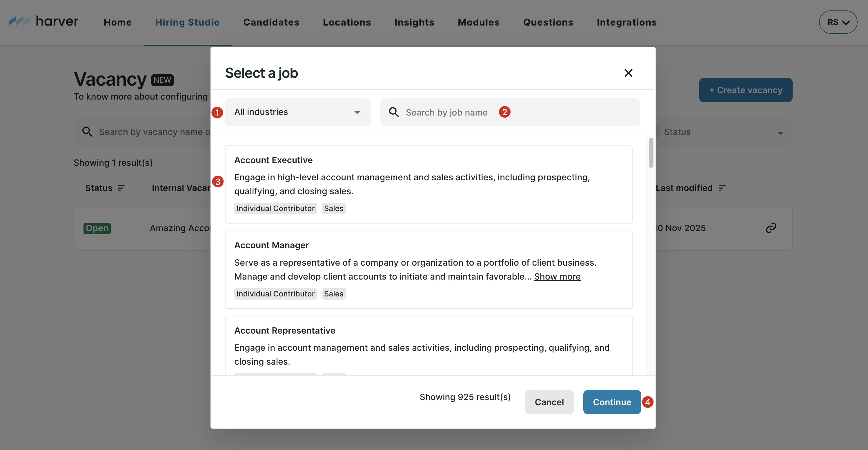The image size is (868, 450).
Task: Sort by Status column icon
Action: (122, 188)
